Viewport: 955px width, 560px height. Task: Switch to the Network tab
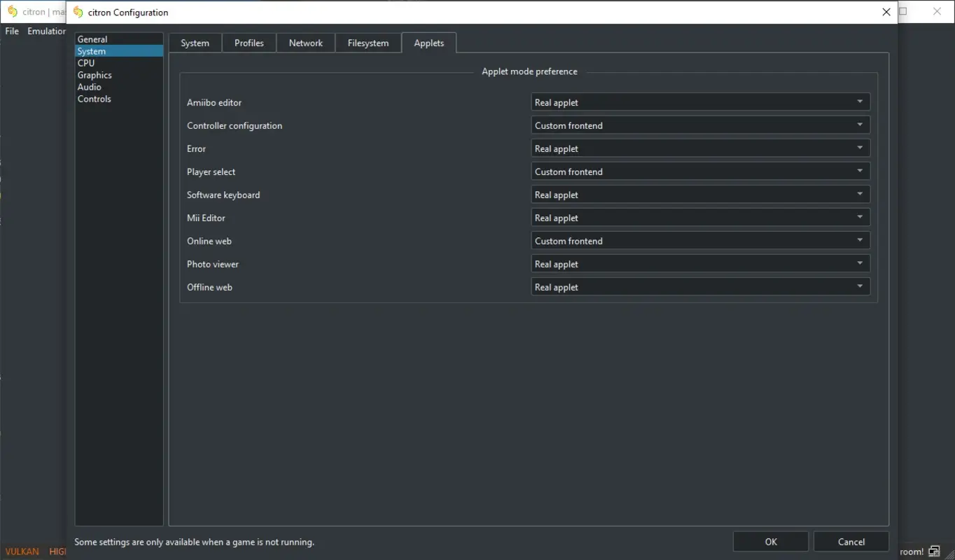305,43
